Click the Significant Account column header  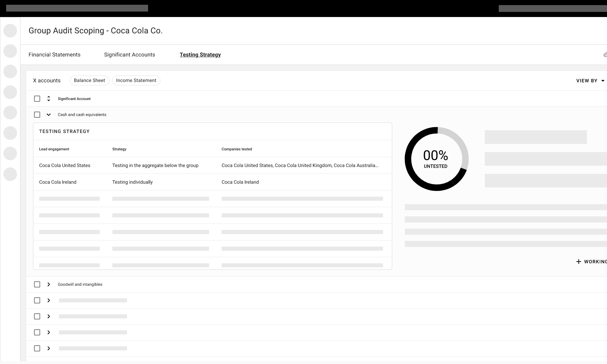click(x=74, y=99)
